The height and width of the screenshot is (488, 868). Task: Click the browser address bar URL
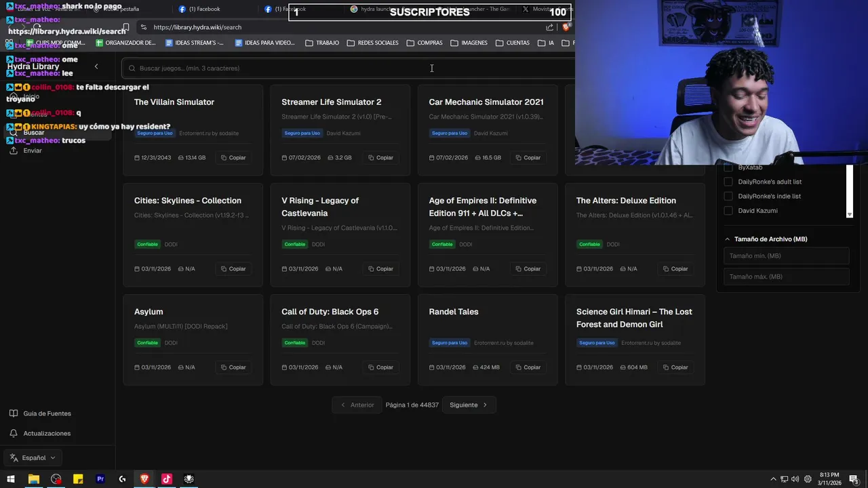(x=197, y=27)
